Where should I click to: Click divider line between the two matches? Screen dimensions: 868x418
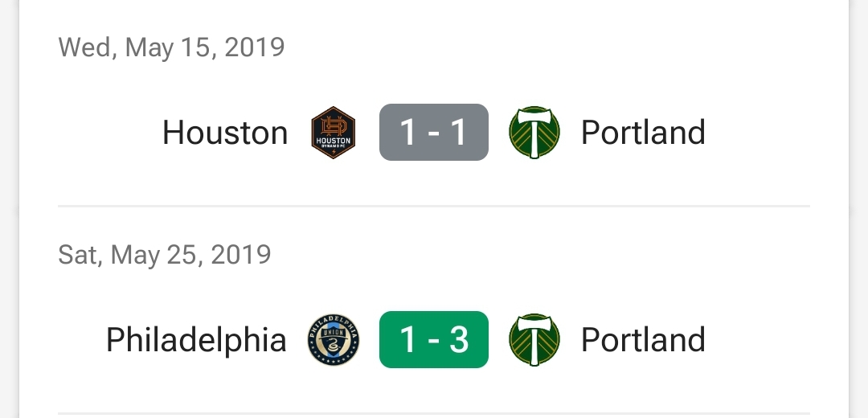[434, 207]
